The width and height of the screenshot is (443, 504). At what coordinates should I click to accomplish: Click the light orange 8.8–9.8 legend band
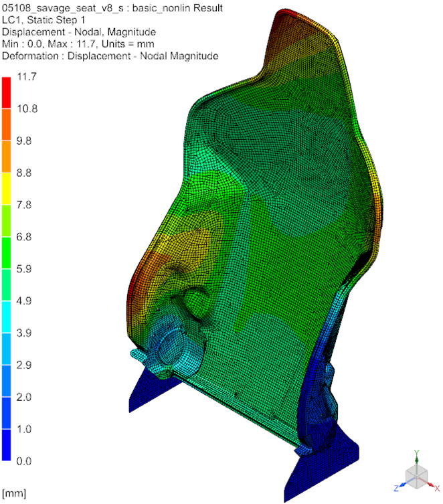[x=7, y=157]
